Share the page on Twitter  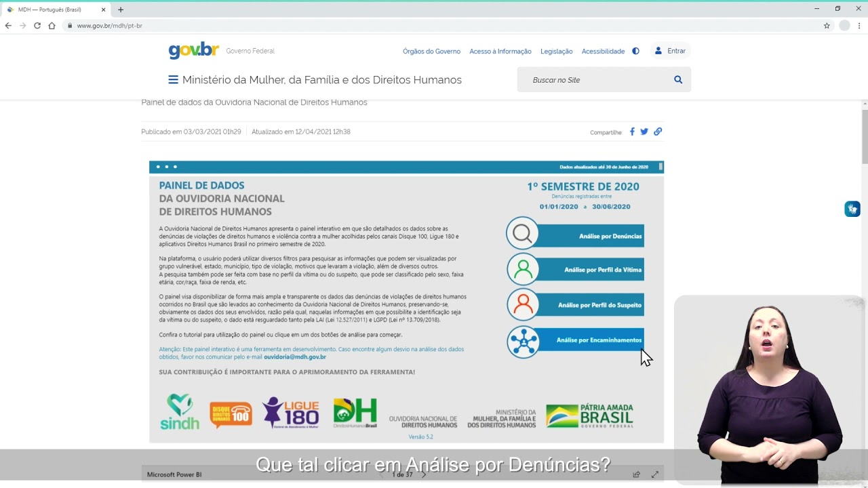[x=644, y=131]
